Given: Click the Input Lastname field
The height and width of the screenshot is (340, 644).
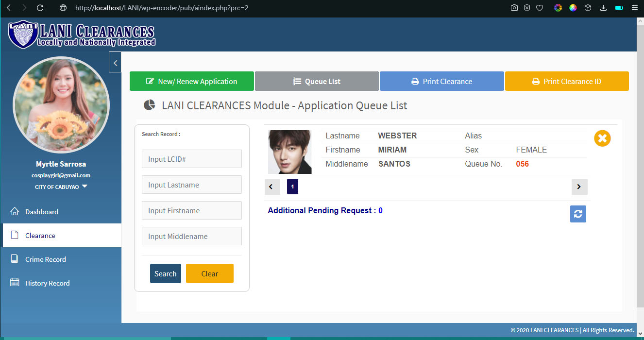Looking at the screenshot, I should [192, 185].
